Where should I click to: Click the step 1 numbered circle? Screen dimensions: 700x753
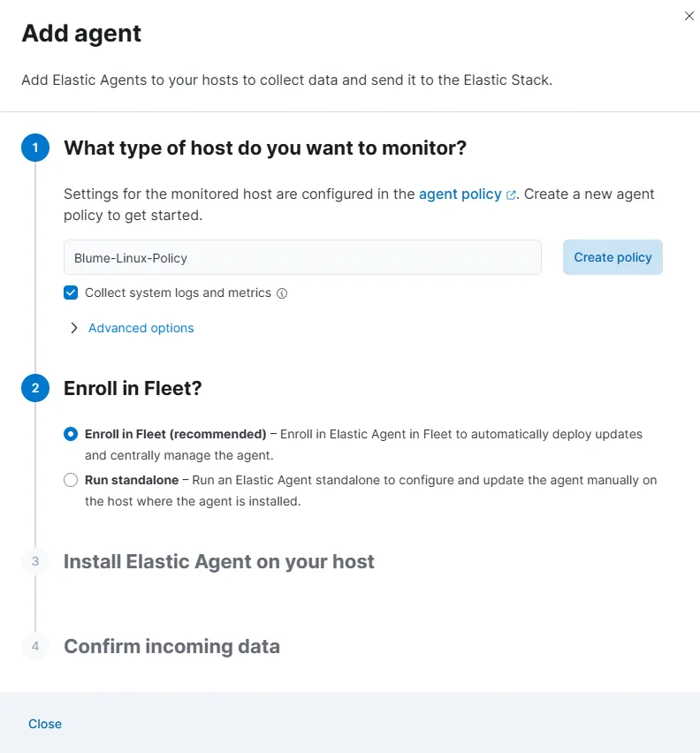35,148
